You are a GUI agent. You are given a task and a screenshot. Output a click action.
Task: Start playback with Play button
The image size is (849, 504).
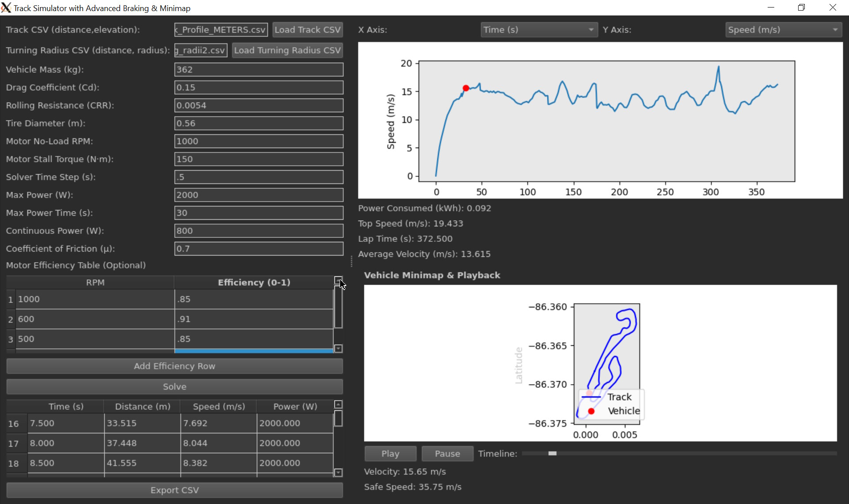click(390, 454)
